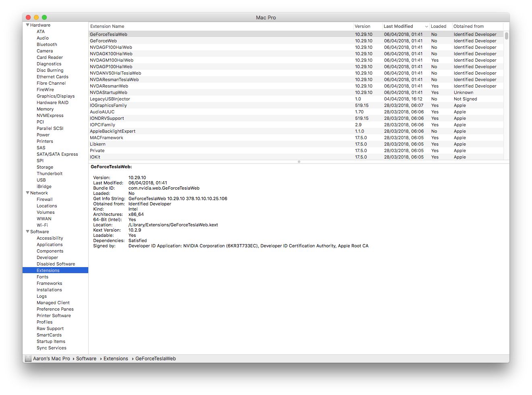Click Aaron's Mac Pro in path bar
532x395 pixels.
[x=52, y=359]
